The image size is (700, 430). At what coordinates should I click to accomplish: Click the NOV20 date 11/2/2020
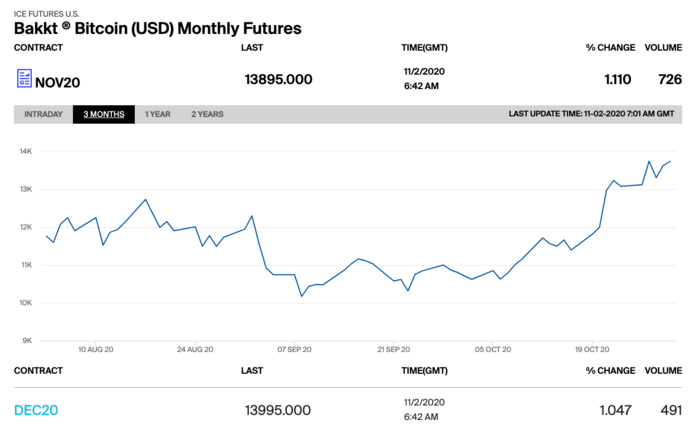pos(424,71)
